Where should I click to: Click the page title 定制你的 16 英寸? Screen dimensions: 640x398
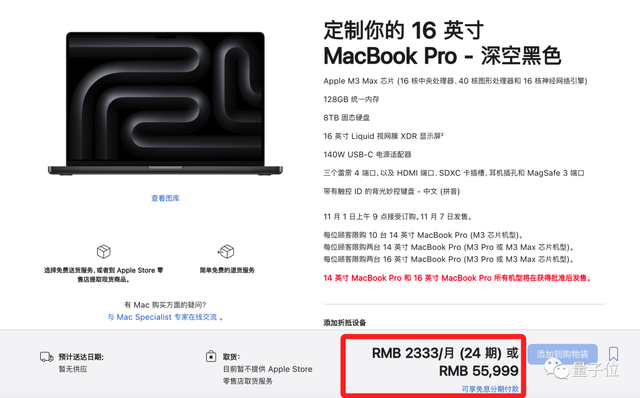pos(404,31)
